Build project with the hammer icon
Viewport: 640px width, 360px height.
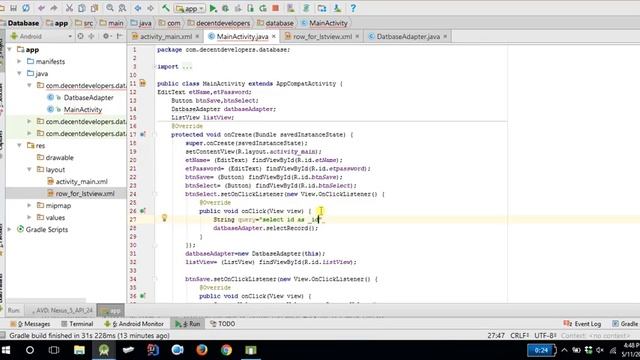coord(165,8)
